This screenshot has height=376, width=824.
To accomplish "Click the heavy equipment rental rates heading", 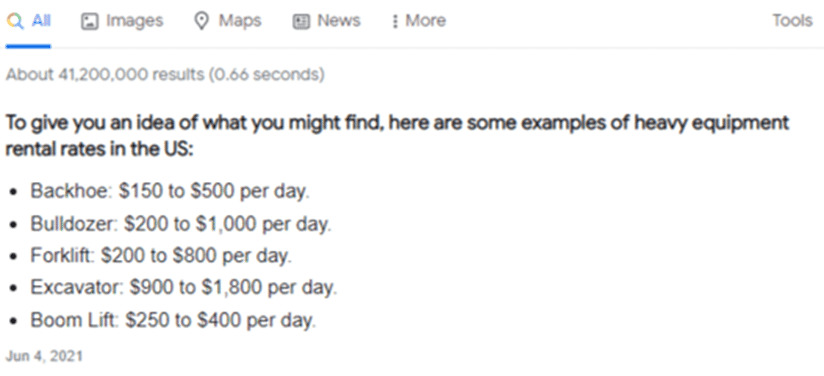I will click(x=397, y=136).
